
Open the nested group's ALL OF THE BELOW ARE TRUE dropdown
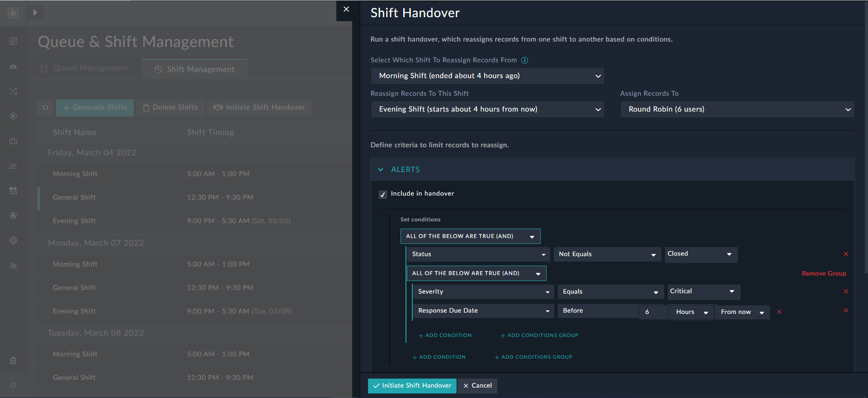476,273
